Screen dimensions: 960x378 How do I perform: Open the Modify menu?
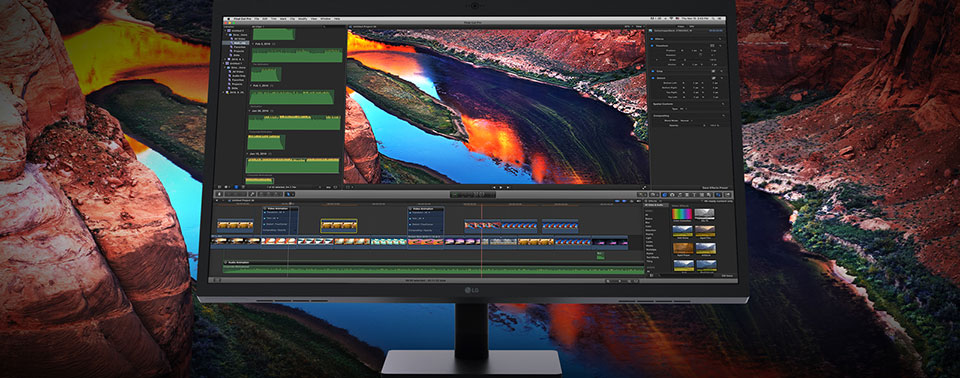pos(302,19)
